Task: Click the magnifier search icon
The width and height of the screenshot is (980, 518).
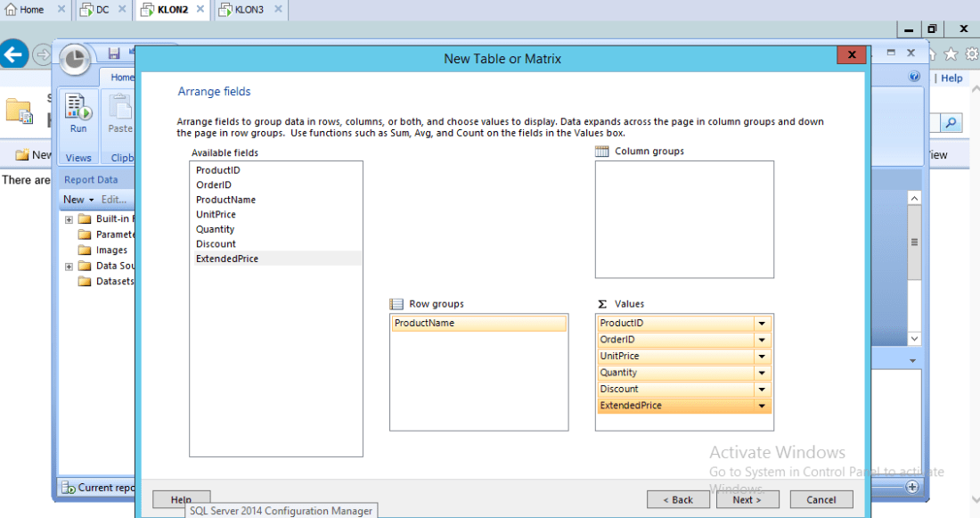Action: point(951,123)
